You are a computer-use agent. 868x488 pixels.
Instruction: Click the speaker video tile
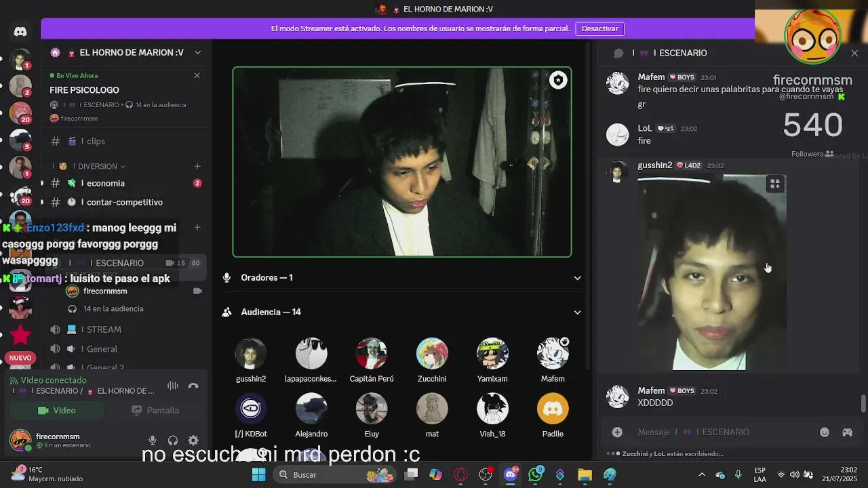402,162
